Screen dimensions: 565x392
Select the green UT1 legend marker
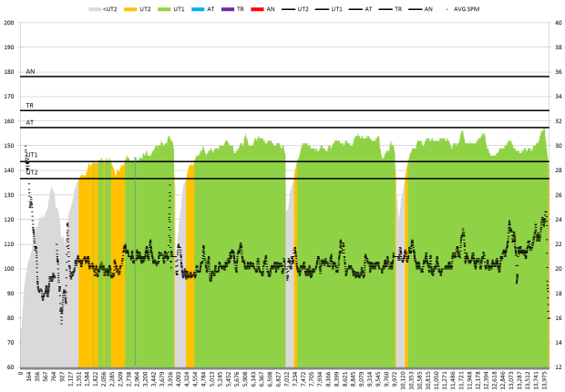(x=166, y=8)
